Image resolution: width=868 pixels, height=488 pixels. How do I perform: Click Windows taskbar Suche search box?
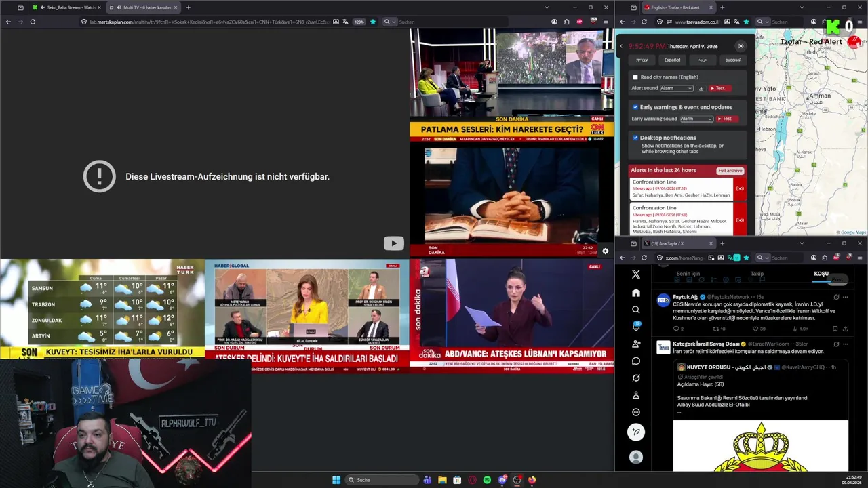click(x=380, y=480)
